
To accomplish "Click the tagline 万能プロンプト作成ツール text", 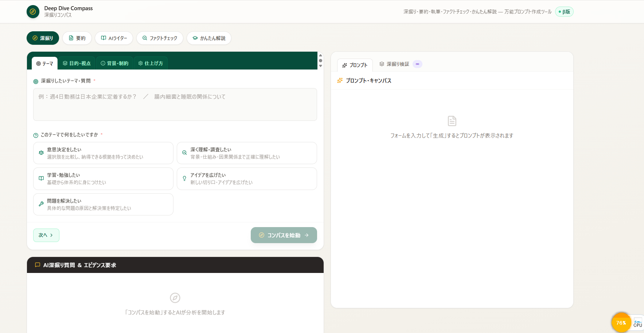I will click(x=528, y=12).
